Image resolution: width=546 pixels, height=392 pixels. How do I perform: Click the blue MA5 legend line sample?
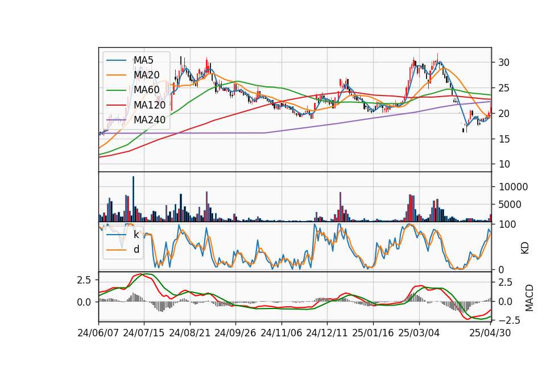tap(116, 61)
